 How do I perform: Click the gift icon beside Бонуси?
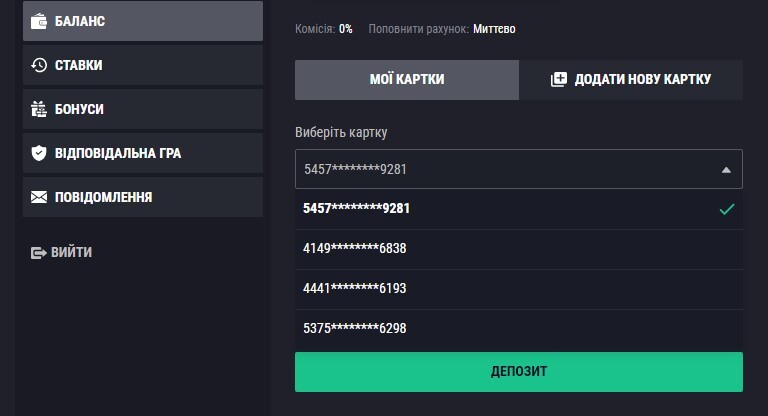(x=39, y=109)
